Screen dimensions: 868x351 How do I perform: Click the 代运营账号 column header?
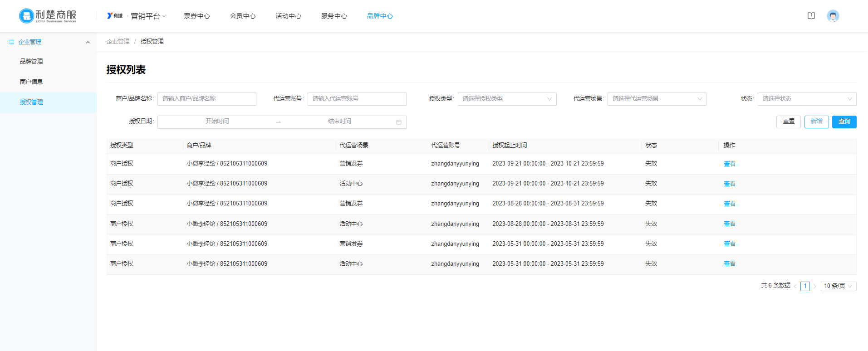click(446, 146)
